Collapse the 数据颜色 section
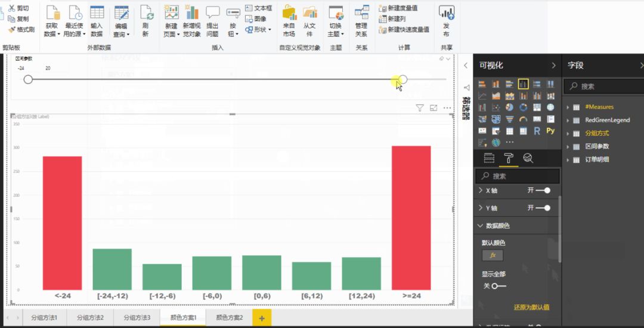 pyautogui.click(x=480, y=226)
